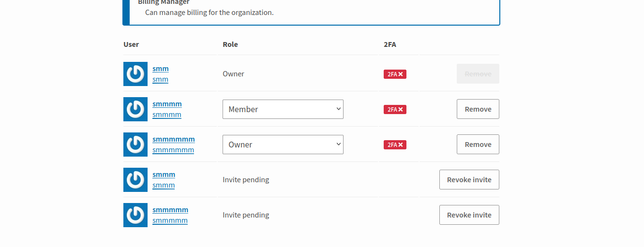Click the disabled Remove button for smm

pyautogui.click(x=478, y=74)
